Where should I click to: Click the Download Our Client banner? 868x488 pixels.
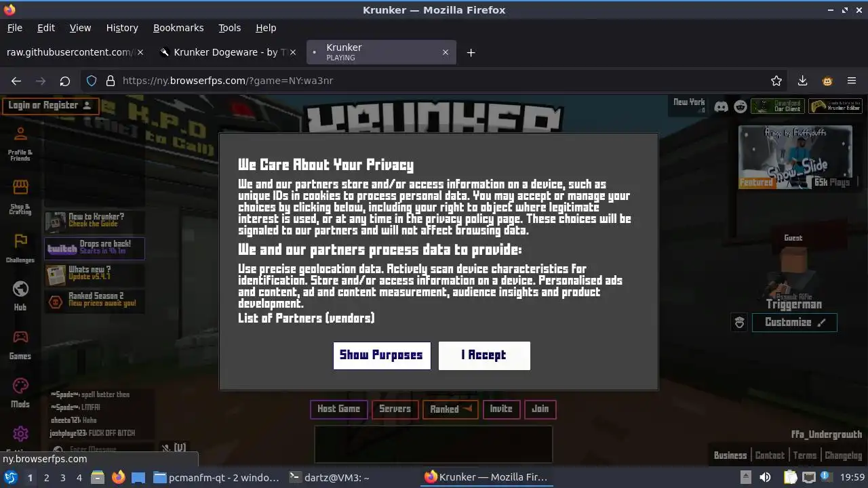[777, 106]
